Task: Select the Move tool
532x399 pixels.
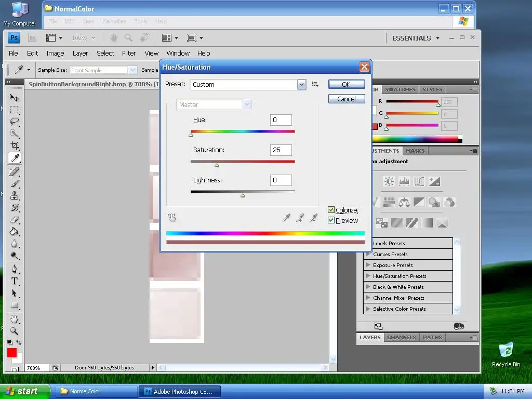Action: 14,98
